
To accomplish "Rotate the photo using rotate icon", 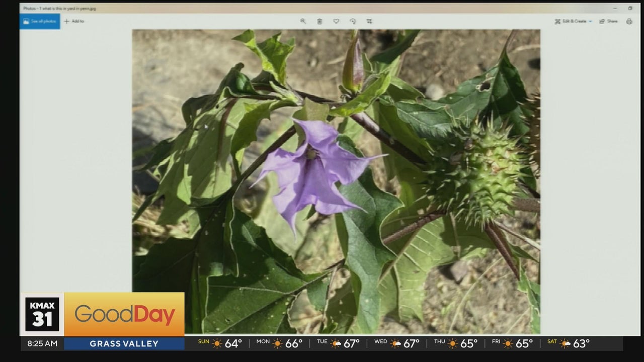I will (x=353, y=21).
